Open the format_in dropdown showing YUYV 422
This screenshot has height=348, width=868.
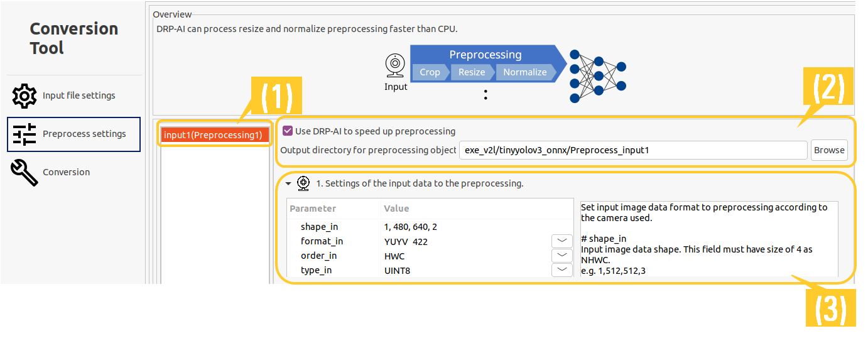(x=561, y=241)
